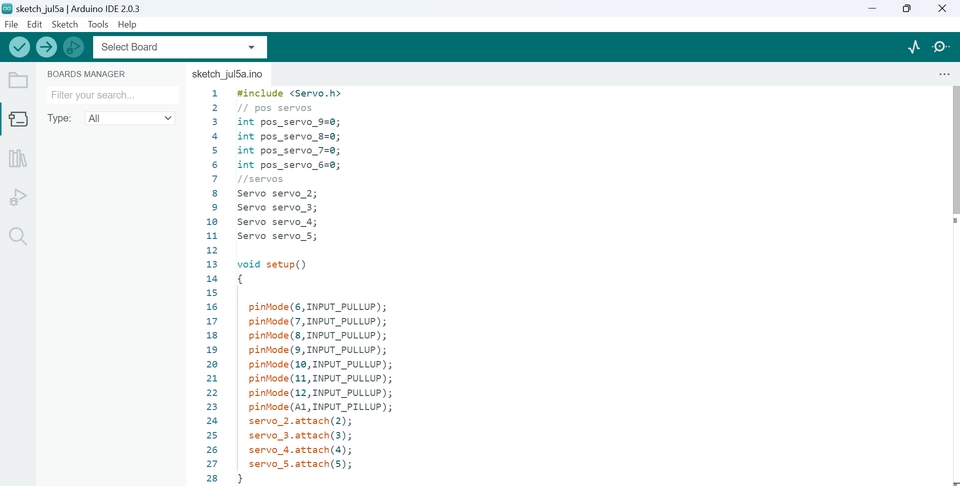Click the '// pos servos' comment
Image resolution: width=960 pixels, height=486 pixels.
coord(274,108)
